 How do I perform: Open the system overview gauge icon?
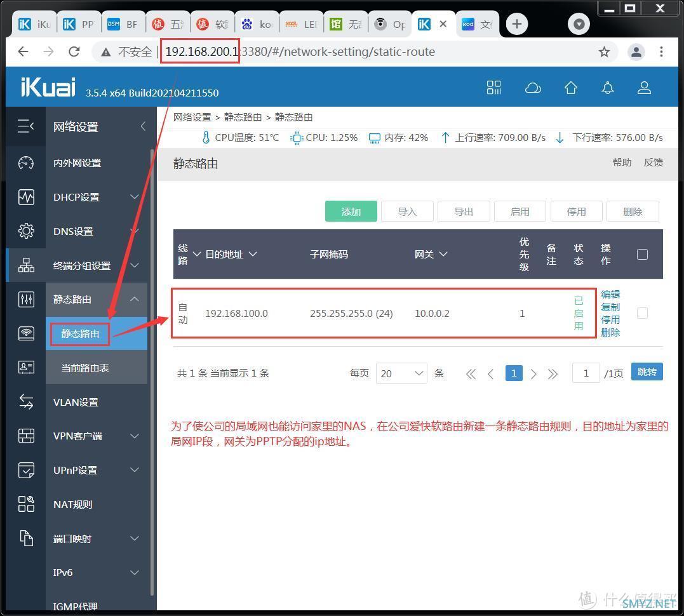[x=26, y=163]
